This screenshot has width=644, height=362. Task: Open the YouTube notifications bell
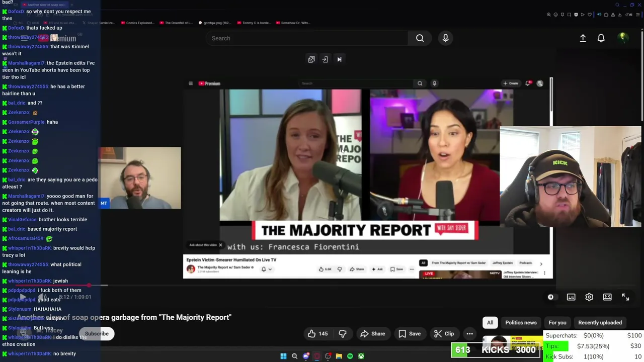[601, 38]
